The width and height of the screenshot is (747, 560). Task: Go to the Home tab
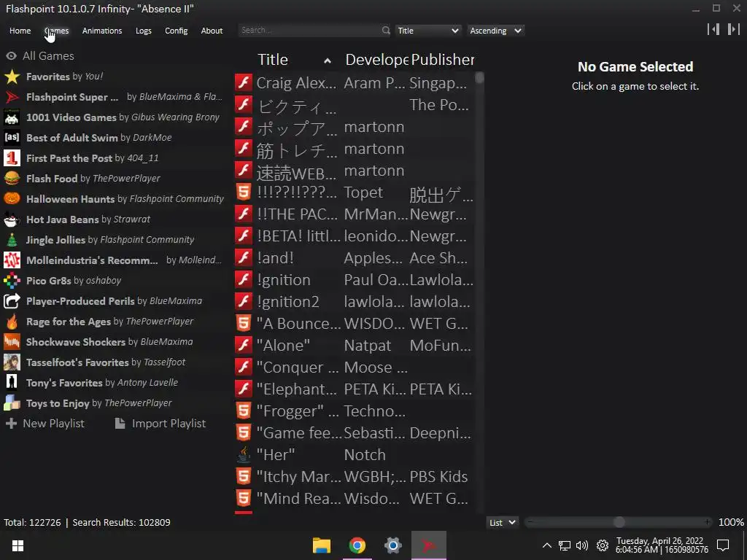pyautogui.click(x=20, y=31)
